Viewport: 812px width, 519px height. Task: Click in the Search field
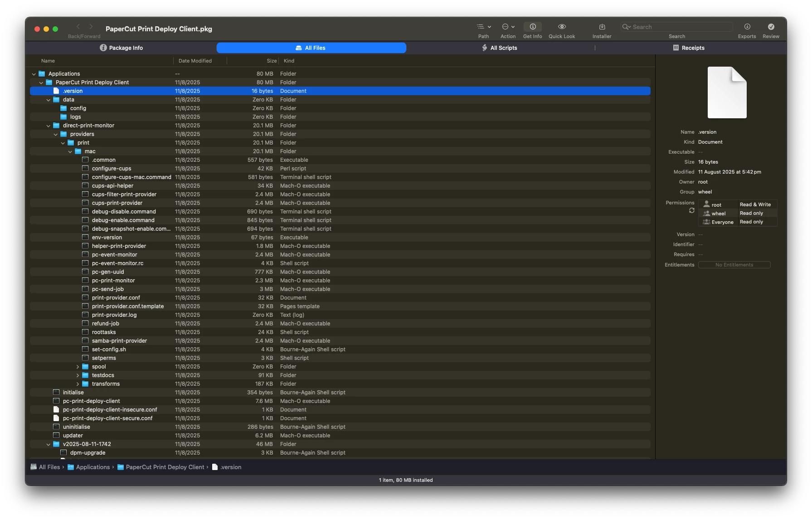tap(676, 27)
